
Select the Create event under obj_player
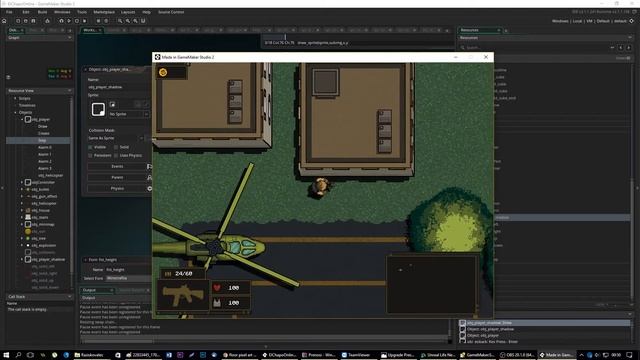(x=44, y=133)
